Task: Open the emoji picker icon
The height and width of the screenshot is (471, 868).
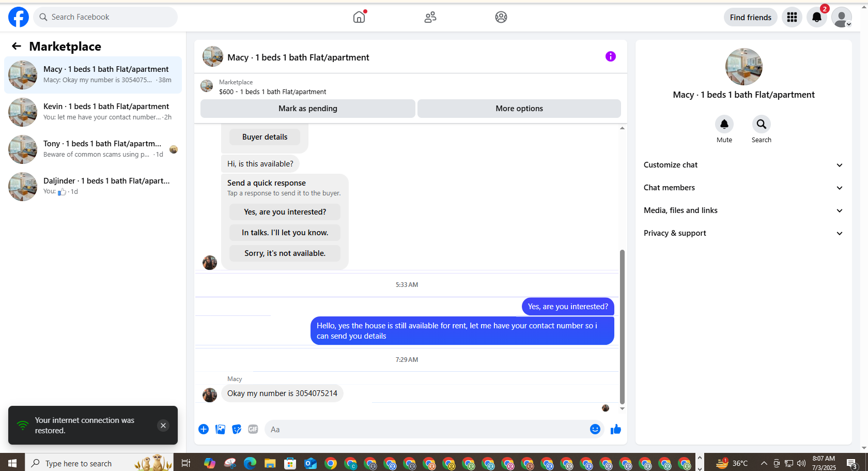Action: 595,429
